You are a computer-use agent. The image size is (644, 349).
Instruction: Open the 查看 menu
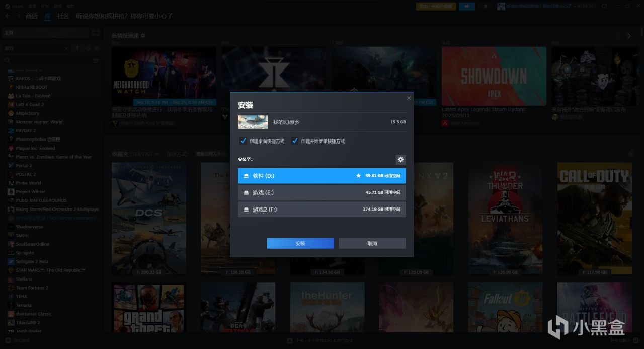[x=33, y=6]
